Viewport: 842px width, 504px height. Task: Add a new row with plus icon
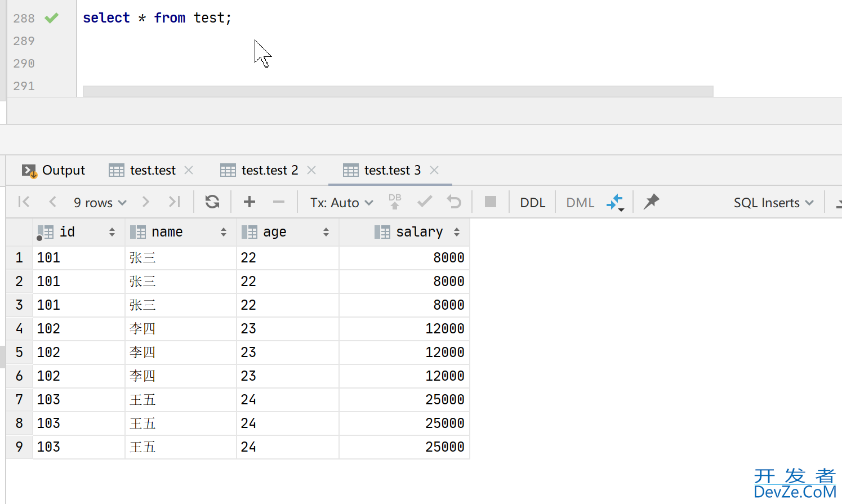[250, 202]
